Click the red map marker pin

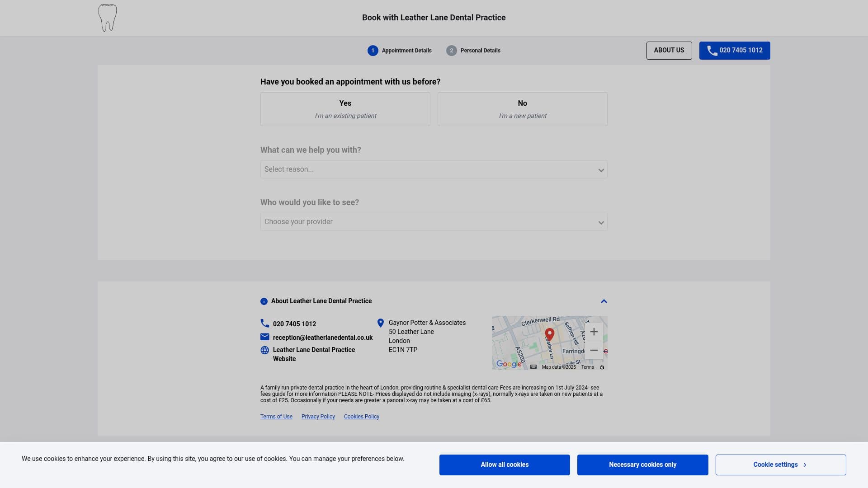(x=550, y=334)
